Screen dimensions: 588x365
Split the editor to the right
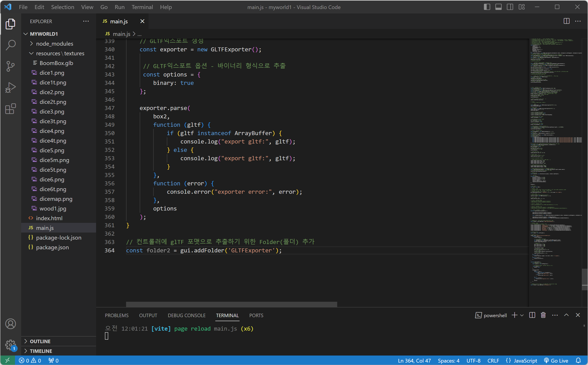566,21
